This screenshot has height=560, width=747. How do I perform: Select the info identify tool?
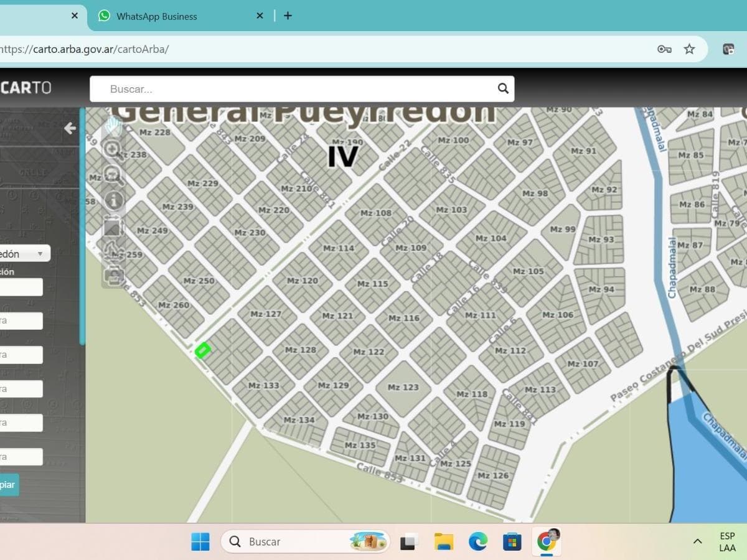coord(113,200)
